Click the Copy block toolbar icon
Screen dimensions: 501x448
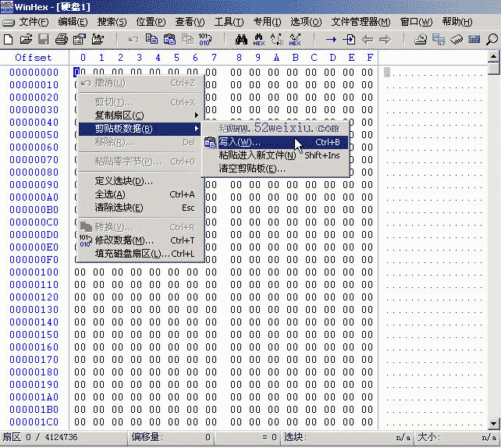(151, 40)
